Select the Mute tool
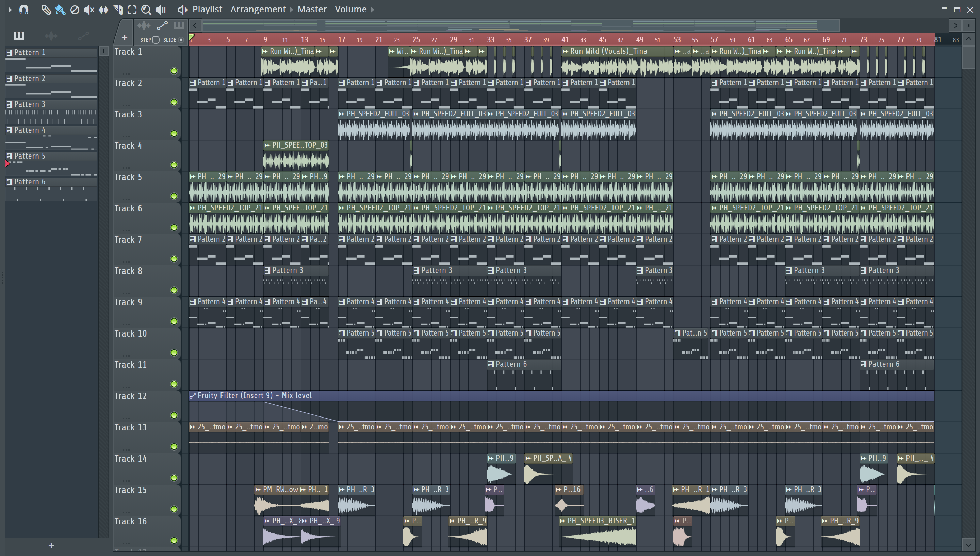The height and width of the screenshot is (556, 980). [x=89, y=10]
